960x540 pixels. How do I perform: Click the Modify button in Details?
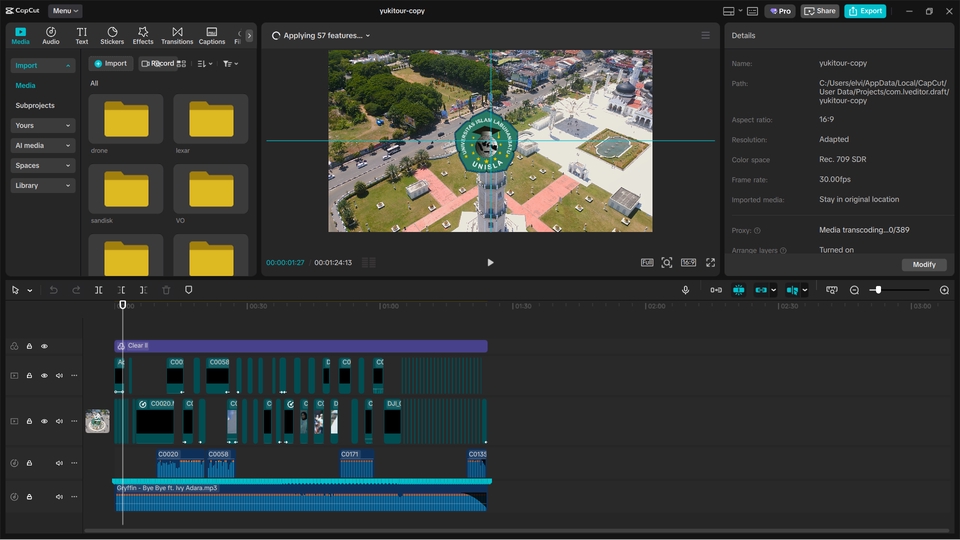924,264
